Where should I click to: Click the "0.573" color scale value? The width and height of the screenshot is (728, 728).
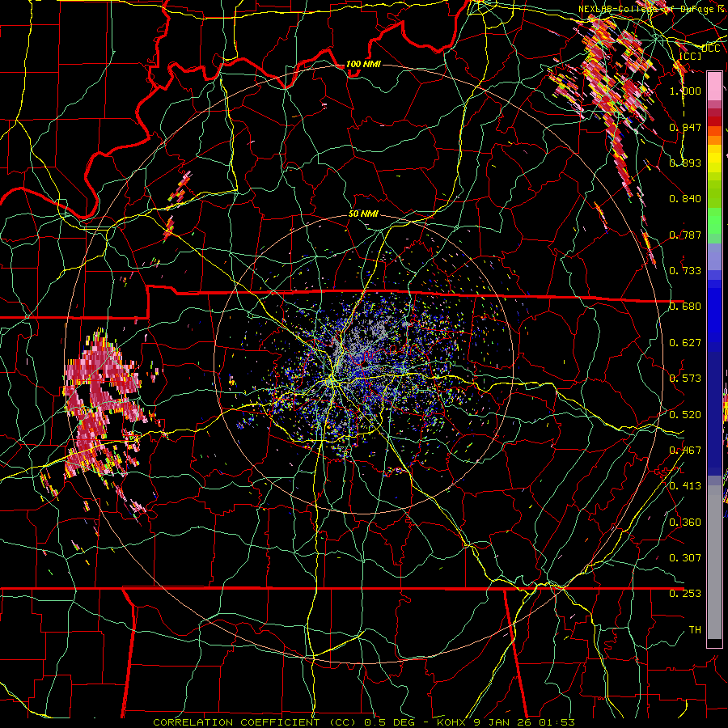pos(685,379)
